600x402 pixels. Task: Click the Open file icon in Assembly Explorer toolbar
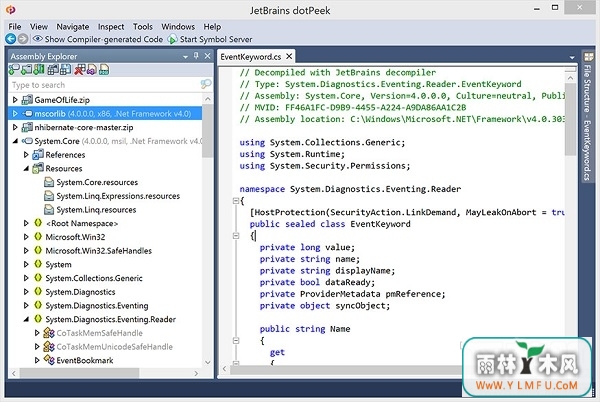(26, 70)
